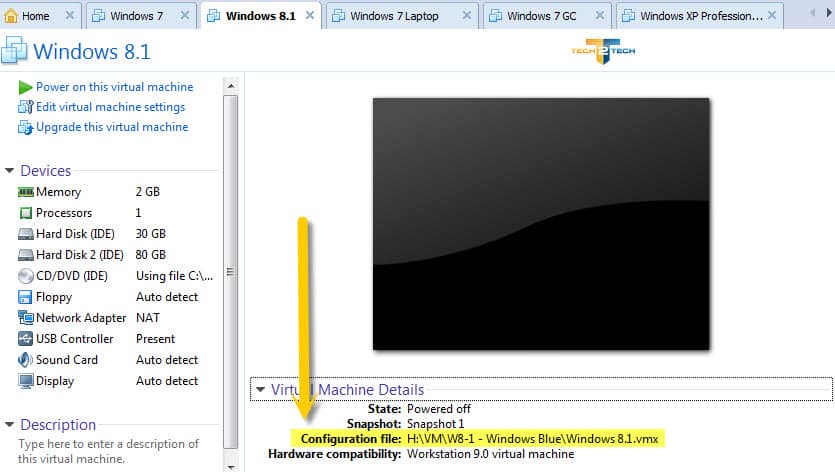The width and height of the screenshot is (835, 472).
Task: Click the Hard Disk (IDE) drive icon
Action: click(26, 234)
